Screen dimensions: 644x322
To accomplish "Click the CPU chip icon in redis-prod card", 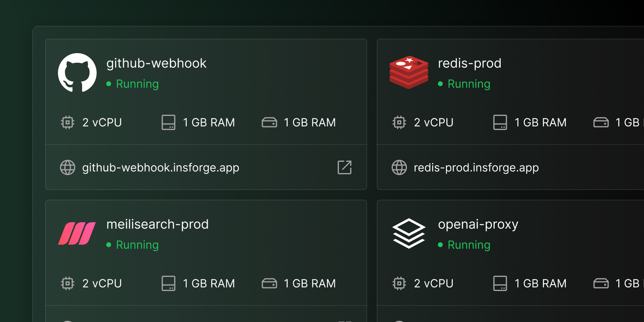I will 399,122.
